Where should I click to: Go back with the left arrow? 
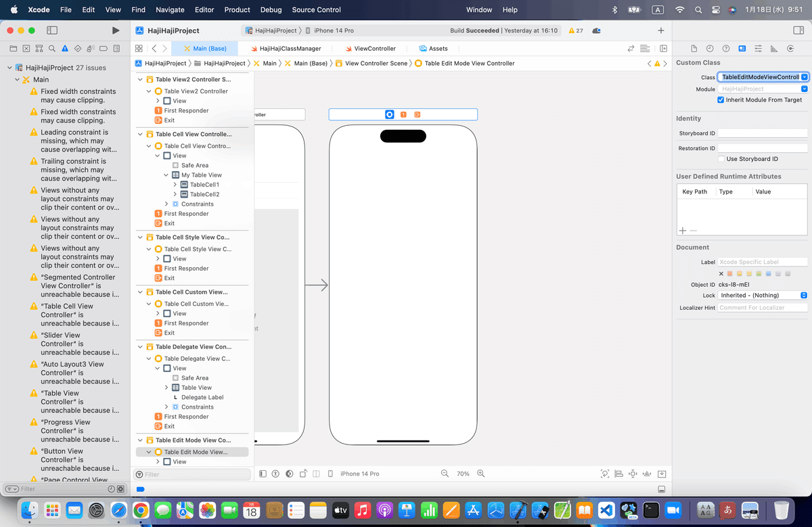coord(154,49)
